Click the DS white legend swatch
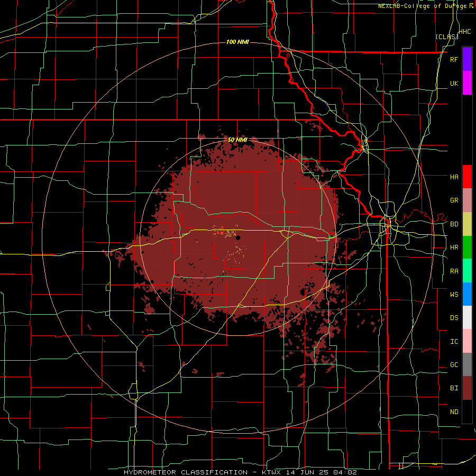This screenshot has height=476, width=476. pos(467,317)
